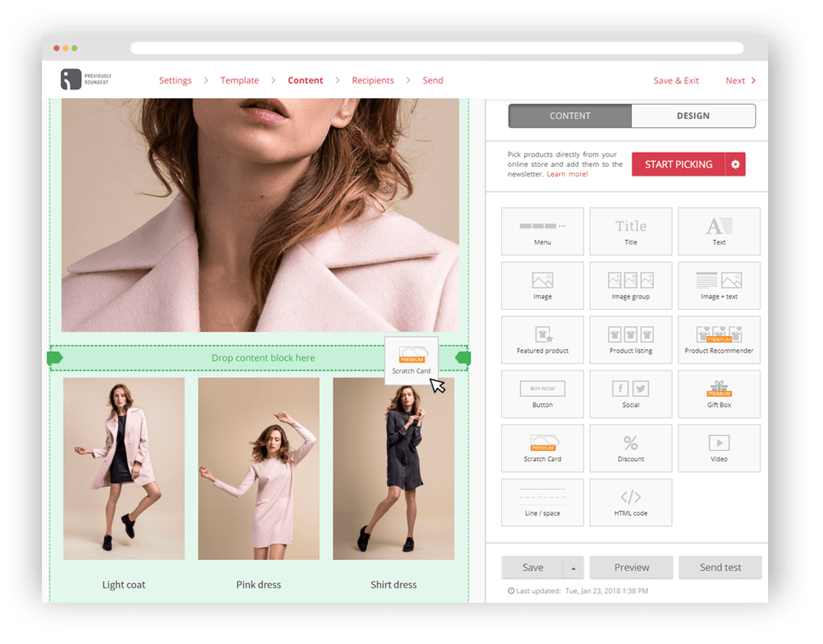The height and width of the screenshot is (644, 823).
Task: Select the Shirt dress product image
Action: [x=393, y=468]
